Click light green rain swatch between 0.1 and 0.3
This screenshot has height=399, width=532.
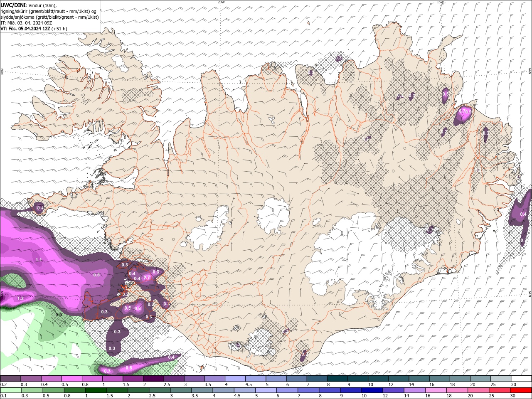click(x=12, y=390)
